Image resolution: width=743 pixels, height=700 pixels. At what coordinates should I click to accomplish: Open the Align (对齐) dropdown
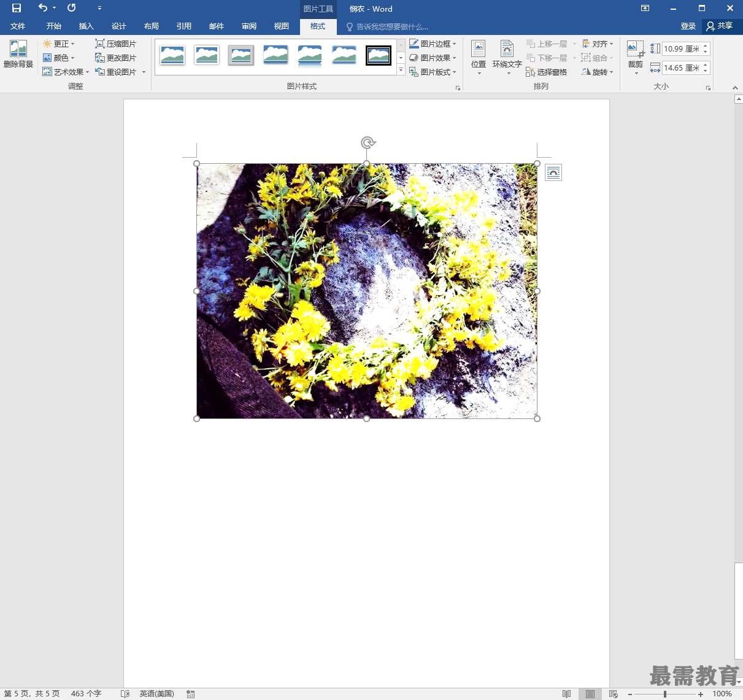coord(598,44)
